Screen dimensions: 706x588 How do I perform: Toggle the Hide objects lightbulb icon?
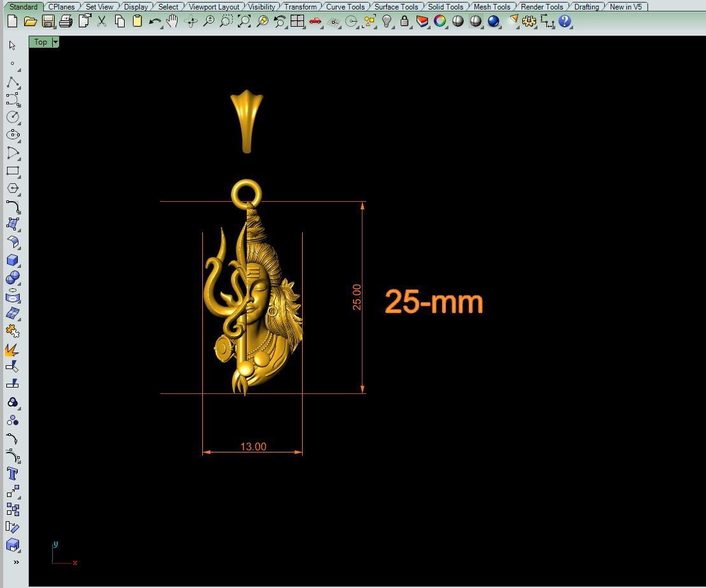tap(387, 21)
